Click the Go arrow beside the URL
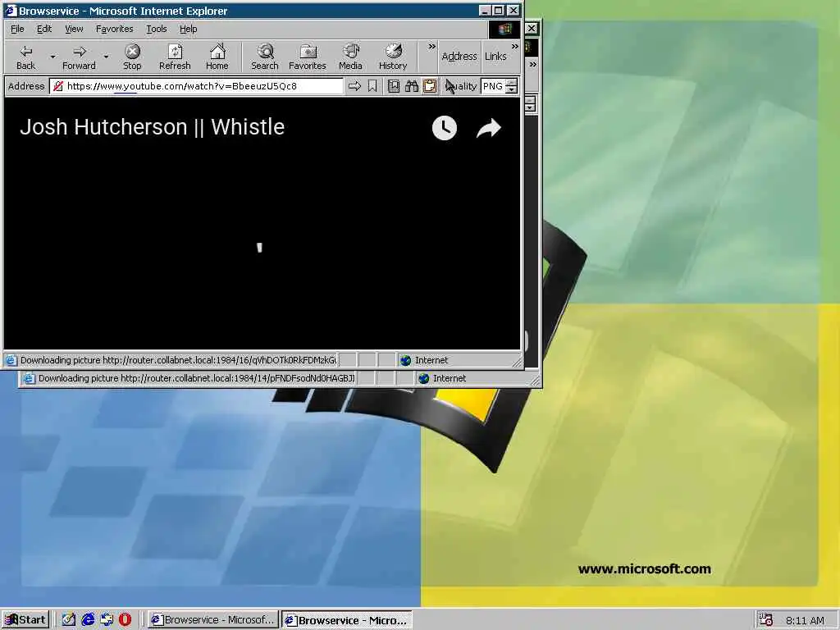Screen dimensions: 840x630 [354, 85]
